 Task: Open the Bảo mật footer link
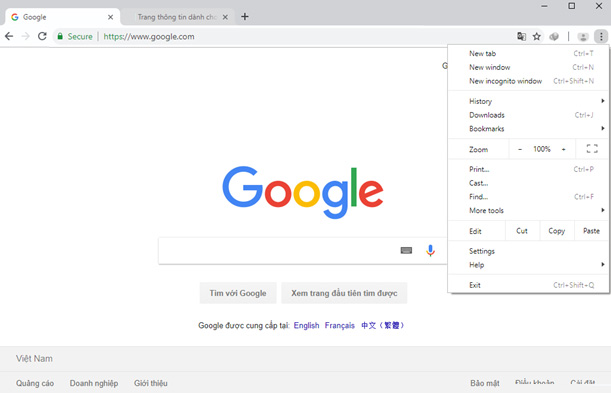[485, 383]
